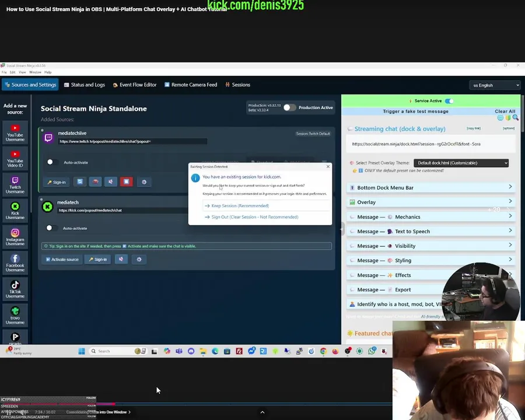
Task: Click Sign-in for mediatech Kick source
Action: [x=98, y=259]
